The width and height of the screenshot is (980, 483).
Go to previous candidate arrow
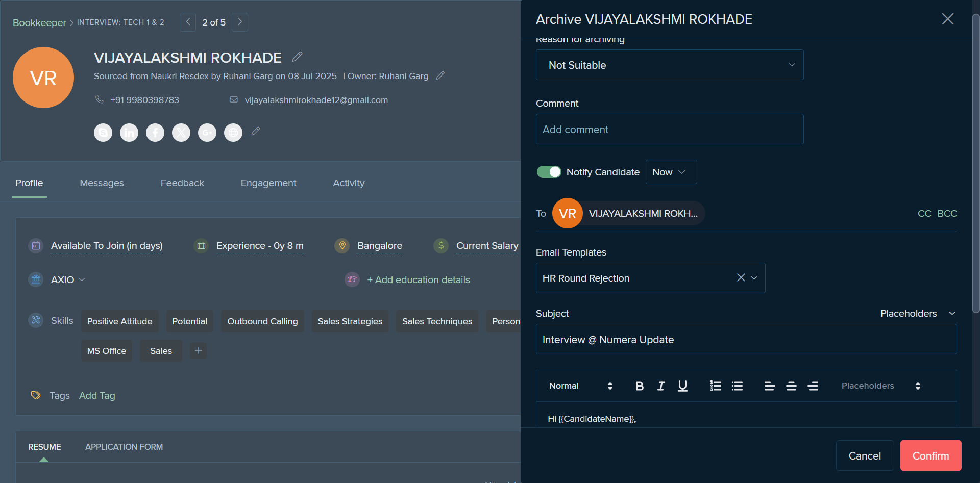[188, 22]
